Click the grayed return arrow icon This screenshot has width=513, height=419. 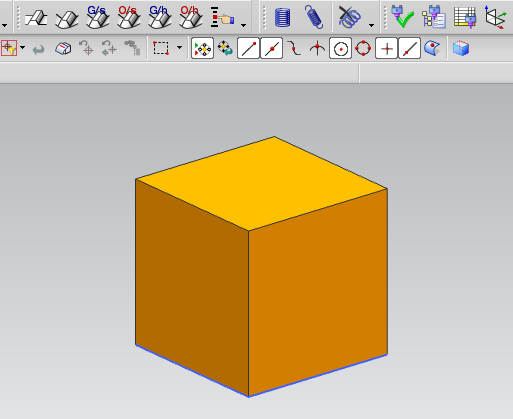[x=38, y=50]
